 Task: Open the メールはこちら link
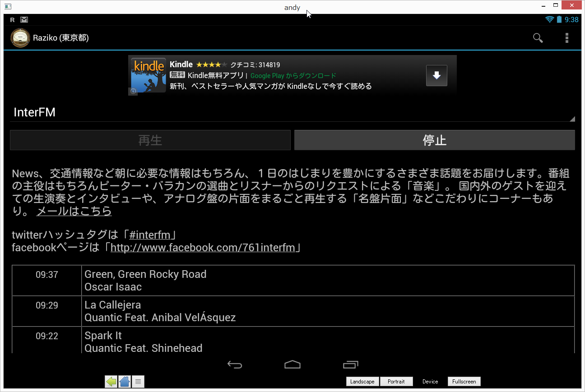[x=74, y=211]
